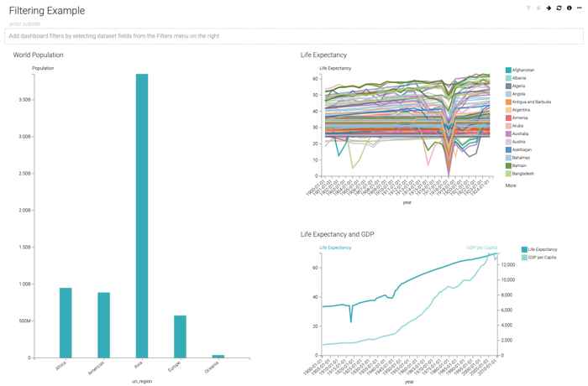Viewport: 588px width, 386px height.
Task: Toggle GDP per Capita legend series
Action: [x=542, y=258]
